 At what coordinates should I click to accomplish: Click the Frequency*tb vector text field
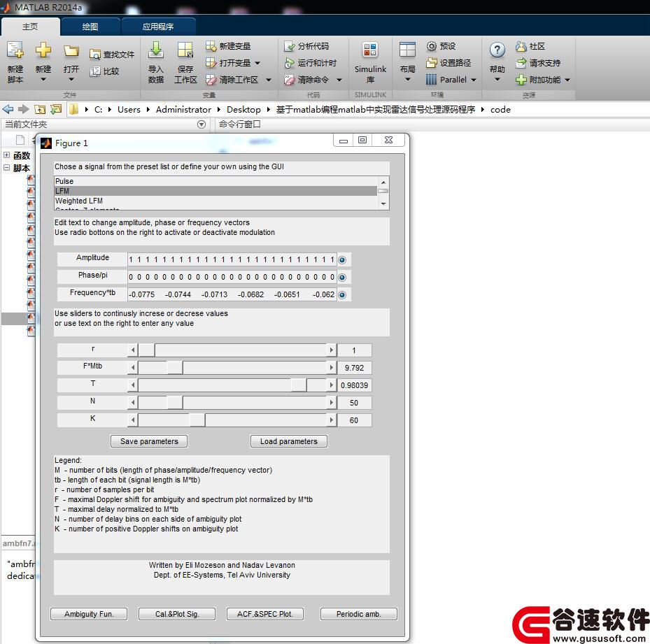[x=232, y=294]
